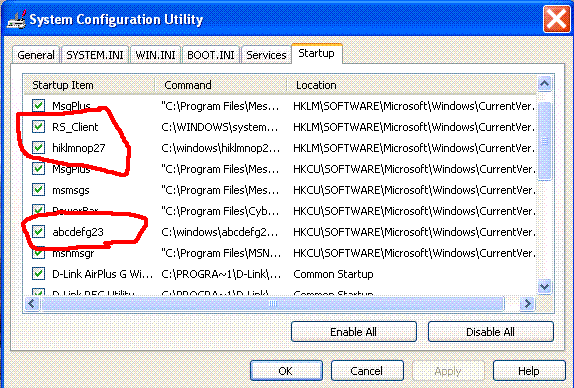
Task: Sort by Command column header
Action: 220,85
